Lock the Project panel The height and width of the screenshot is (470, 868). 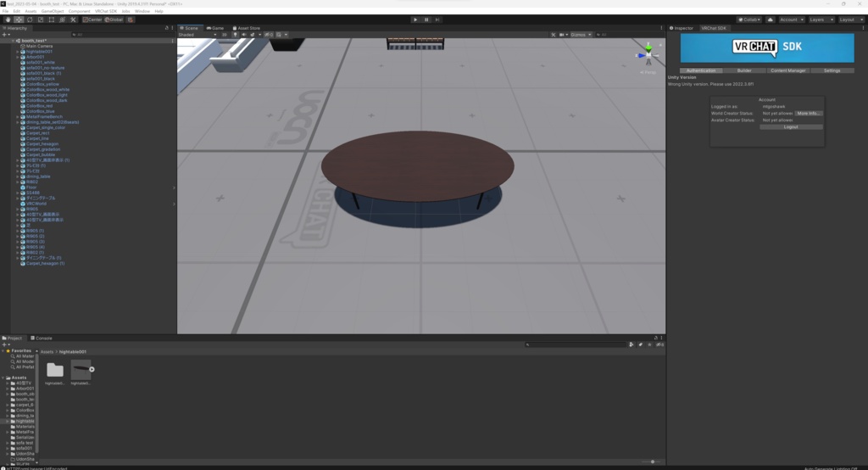[656, 338]
